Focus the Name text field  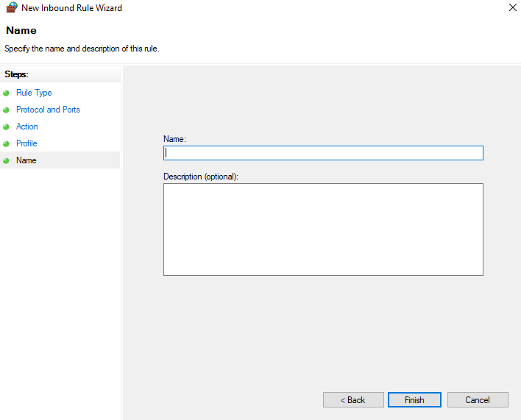323,153
